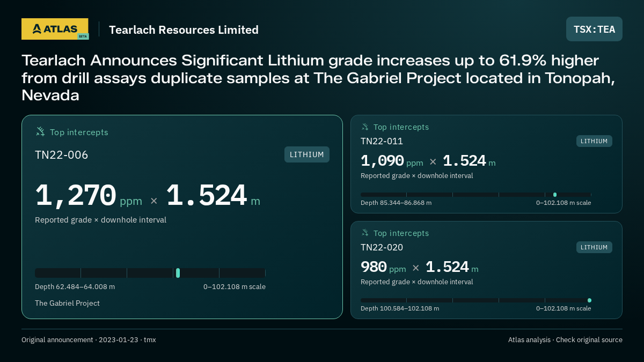Click 'Reported grade × downhole interval' under 1,270 ppm
Image resolution: width=644 pixels, height=362 pixels.
(100, 220)
